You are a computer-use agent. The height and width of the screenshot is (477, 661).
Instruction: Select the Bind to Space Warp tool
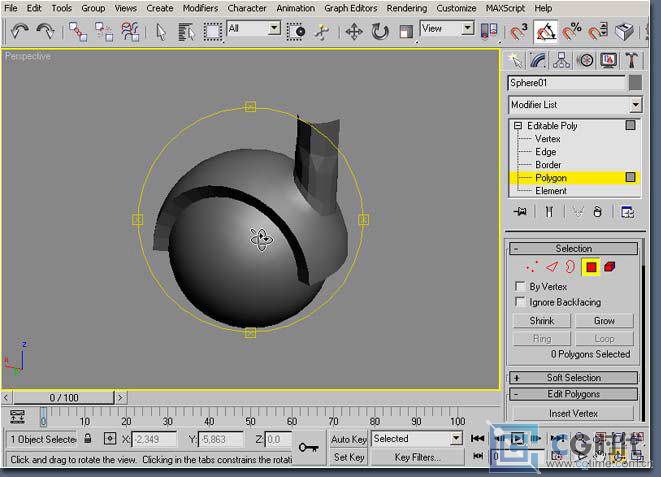point(130,32)
